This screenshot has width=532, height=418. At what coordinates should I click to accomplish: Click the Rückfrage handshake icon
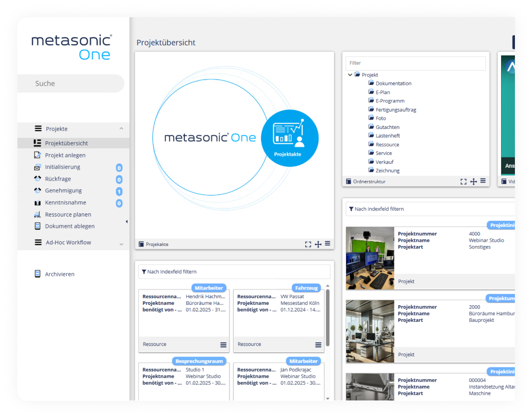[37, 179]
